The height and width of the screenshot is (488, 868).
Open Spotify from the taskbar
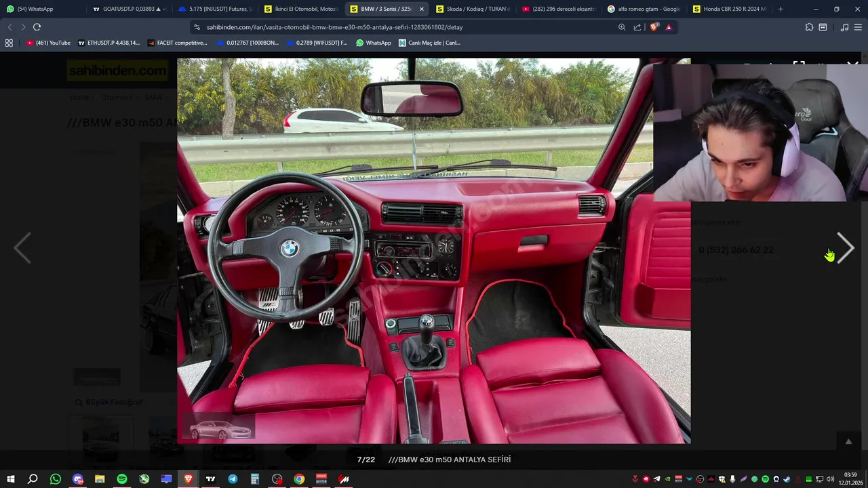[x=122, y=479]
